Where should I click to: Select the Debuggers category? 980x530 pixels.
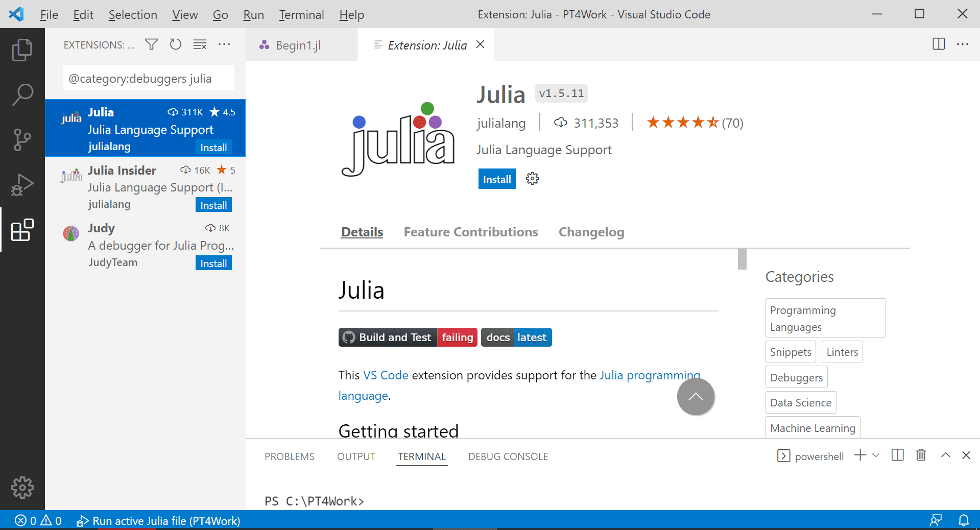(796, 377)
